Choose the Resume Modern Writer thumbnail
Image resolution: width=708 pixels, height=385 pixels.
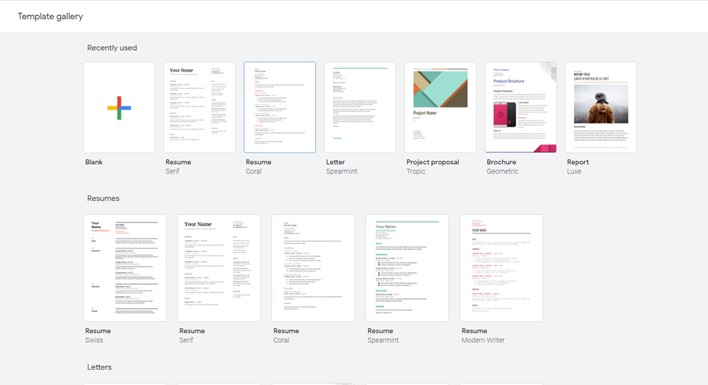point(501,268)
